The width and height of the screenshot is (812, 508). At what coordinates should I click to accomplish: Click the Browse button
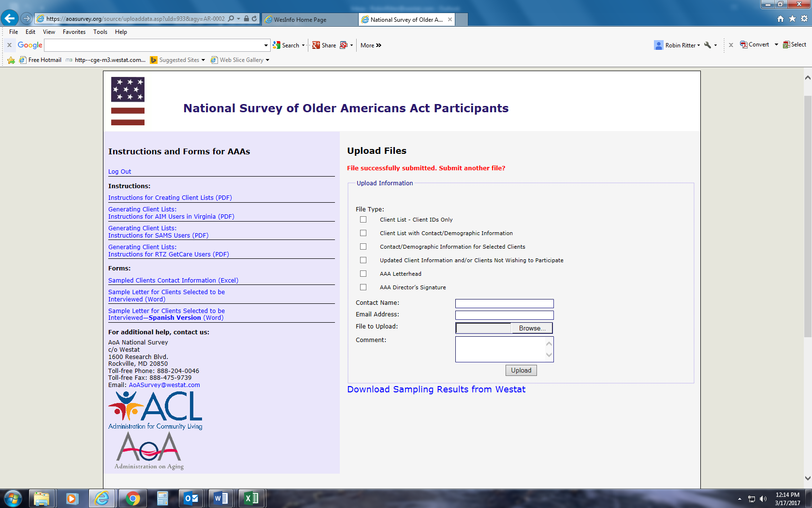pyautogui.click(x=532, y=328)
